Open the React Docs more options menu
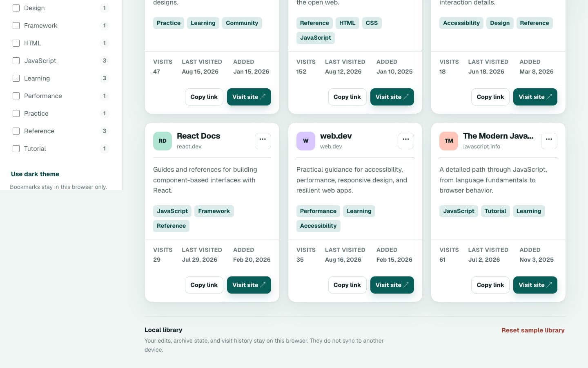The image size is (588, 368). coord(263,141)
